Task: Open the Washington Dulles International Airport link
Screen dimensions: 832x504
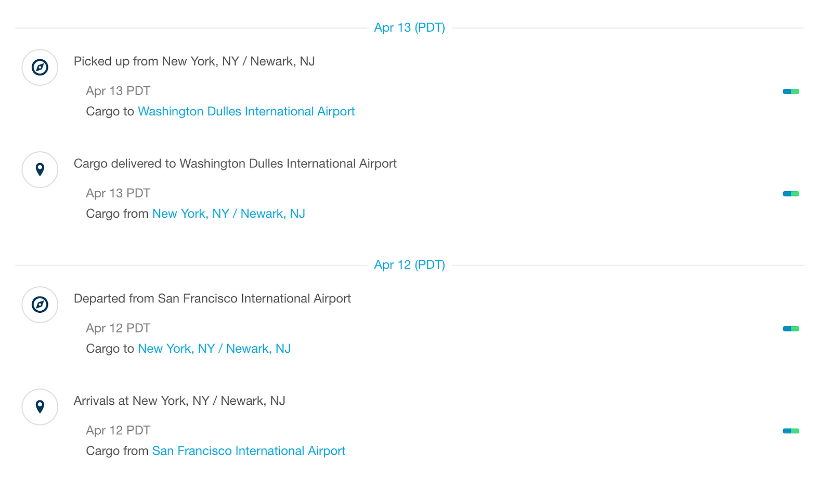Action: click(246, 111)
